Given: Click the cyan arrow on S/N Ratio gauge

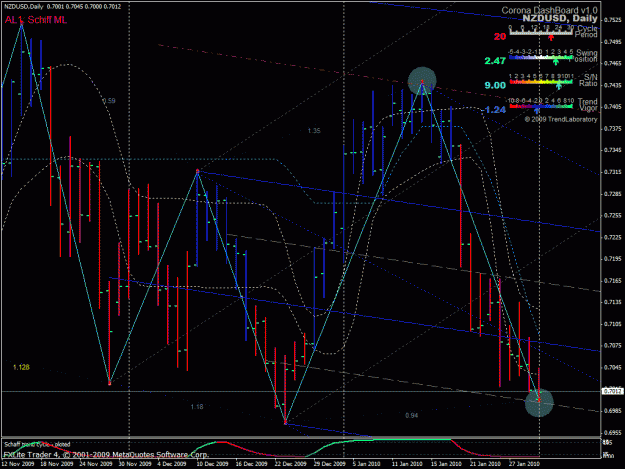Looking at the screenshot, I should pos(559,86).
